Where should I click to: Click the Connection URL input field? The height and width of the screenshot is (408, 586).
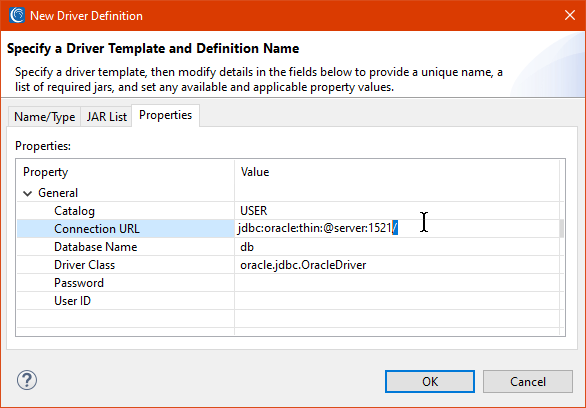(x=397, y=228)
